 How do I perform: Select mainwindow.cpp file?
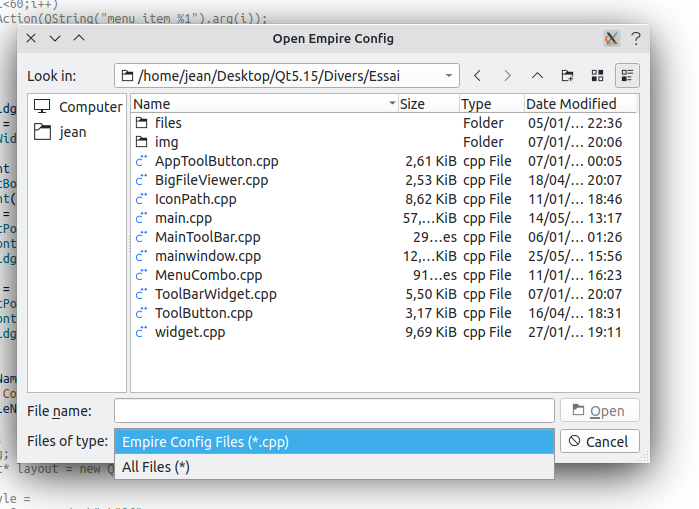click(208, 256)
